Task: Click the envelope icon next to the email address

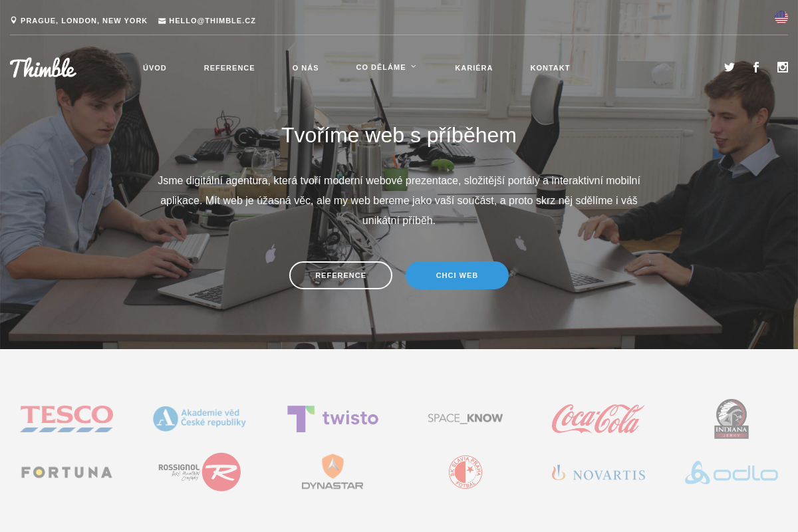Action: (162, 21)
